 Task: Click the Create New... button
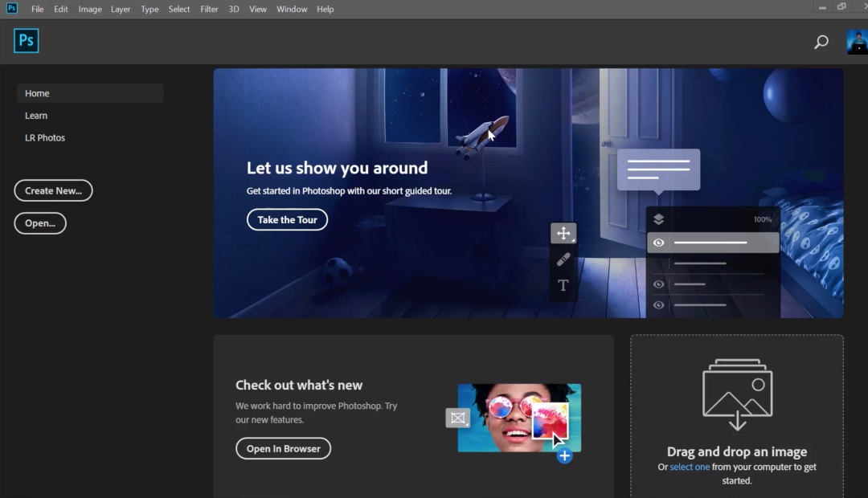[53, 190]
